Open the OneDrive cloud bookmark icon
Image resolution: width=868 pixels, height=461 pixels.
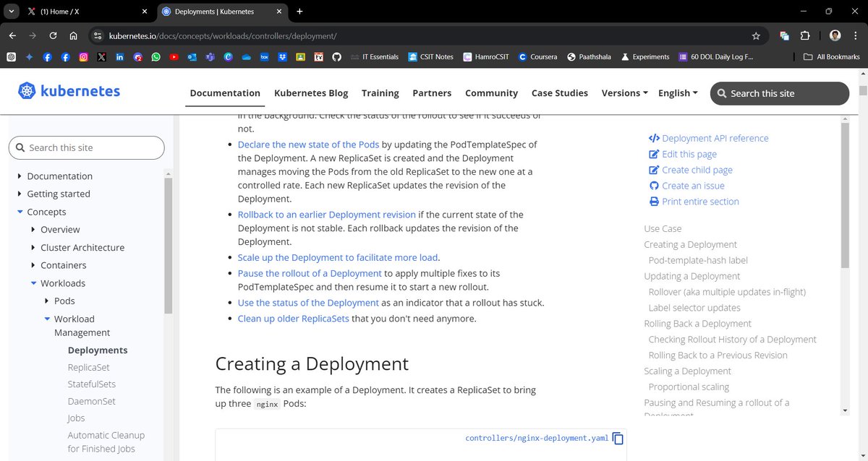pyautogui.click(x=246, y=56)
